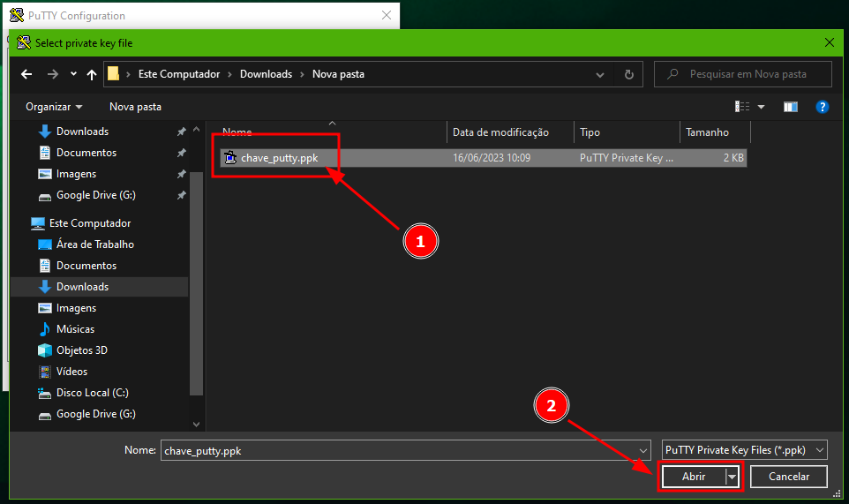Open Objetos 3D folder in navigation tree

coord(82,350)
